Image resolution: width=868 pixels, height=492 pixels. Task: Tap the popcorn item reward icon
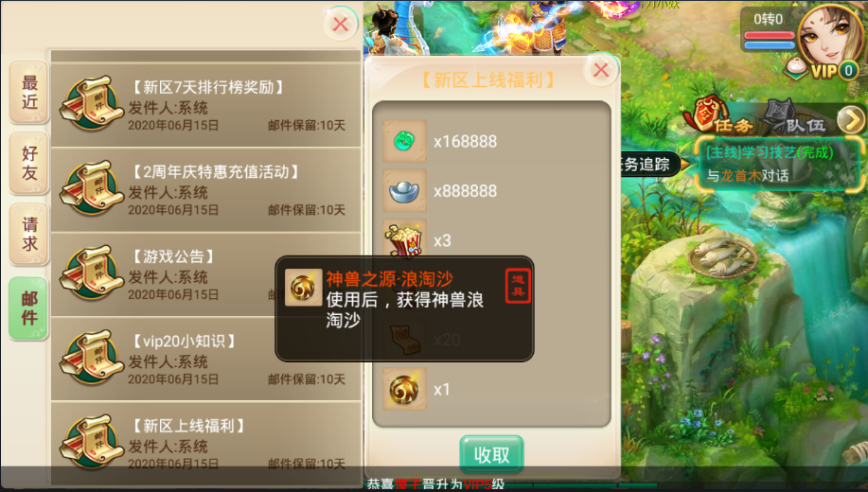405,238
